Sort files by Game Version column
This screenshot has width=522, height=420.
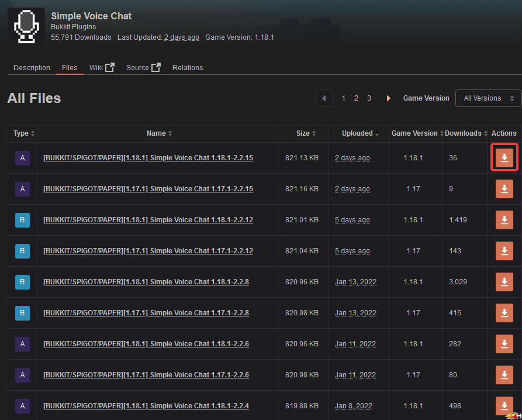pos(417,133)
